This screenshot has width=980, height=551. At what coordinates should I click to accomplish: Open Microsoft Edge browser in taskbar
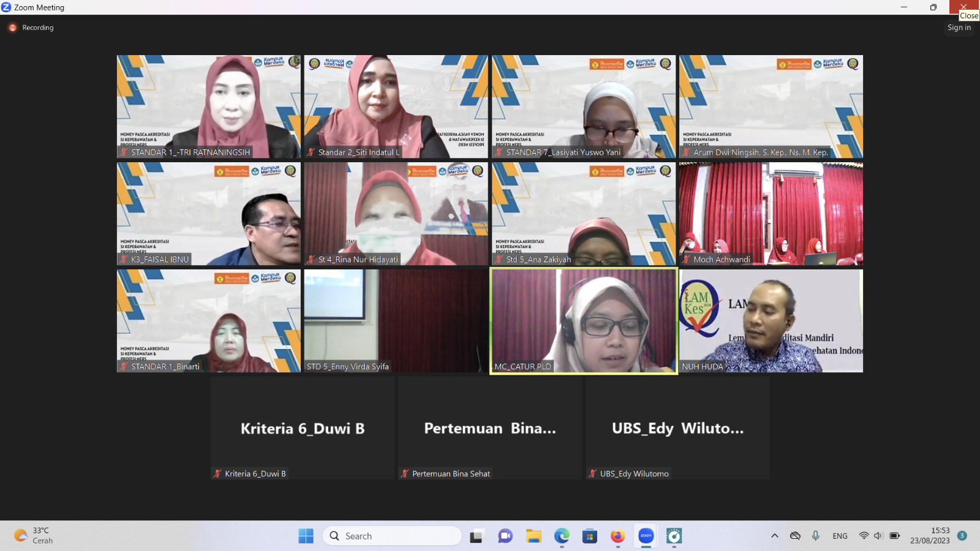pyautogui.click(x=562, y=536)
